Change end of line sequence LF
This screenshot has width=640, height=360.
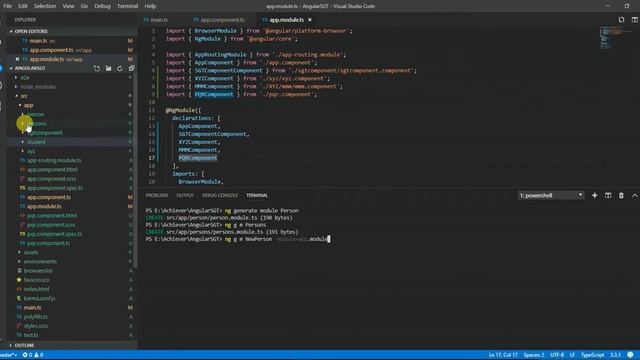point(572,355)
